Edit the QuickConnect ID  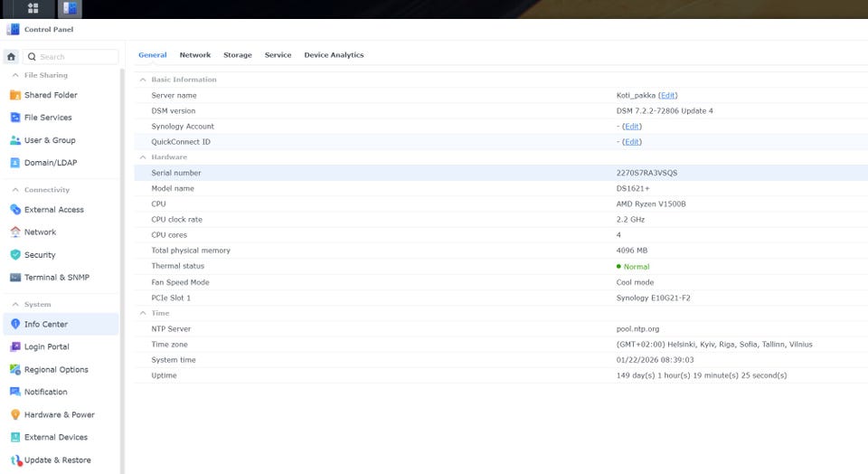click(632, 142)
